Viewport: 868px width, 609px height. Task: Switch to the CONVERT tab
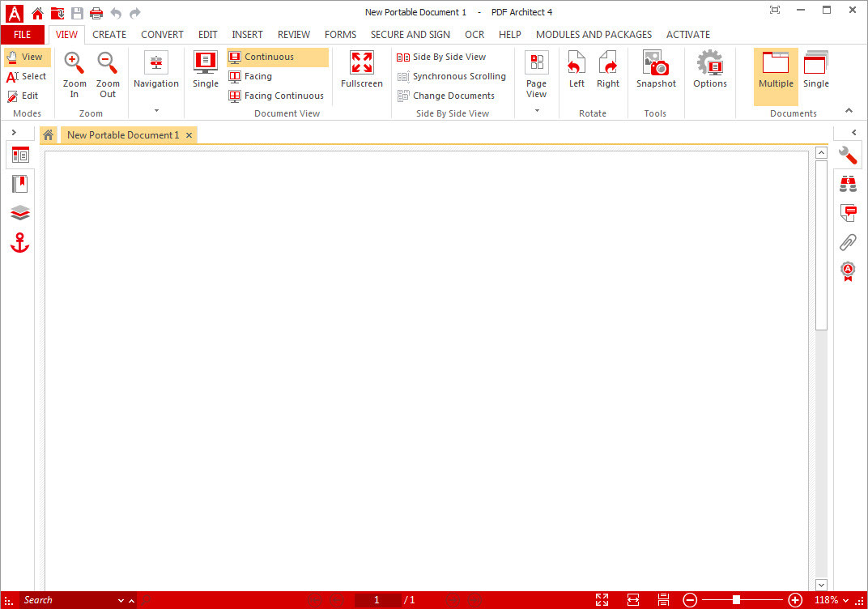pos(162,34)
